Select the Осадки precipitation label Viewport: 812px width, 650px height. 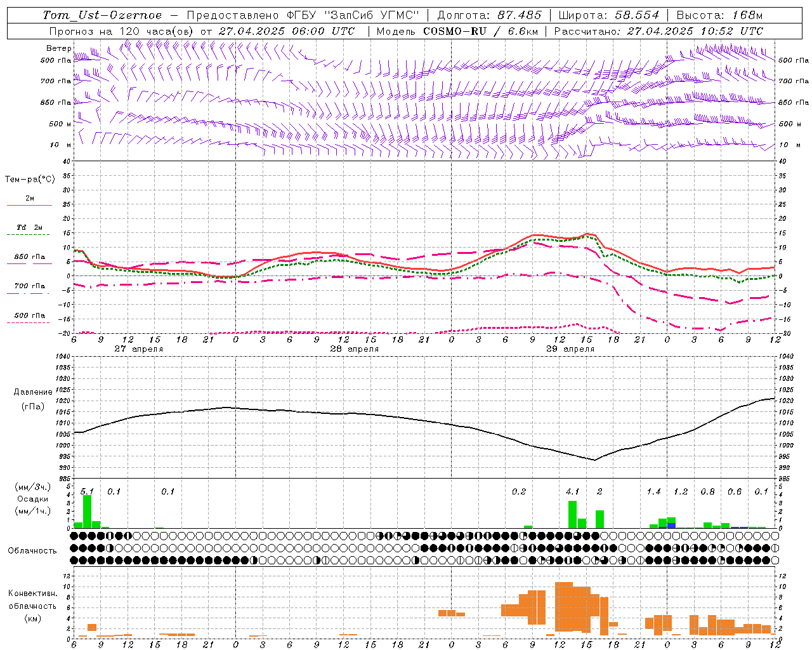tap(32, 499)
